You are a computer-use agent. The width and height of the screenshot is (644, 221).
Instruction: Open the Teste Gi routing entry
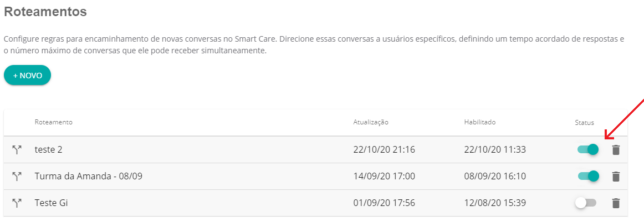[x=52, y=203]
